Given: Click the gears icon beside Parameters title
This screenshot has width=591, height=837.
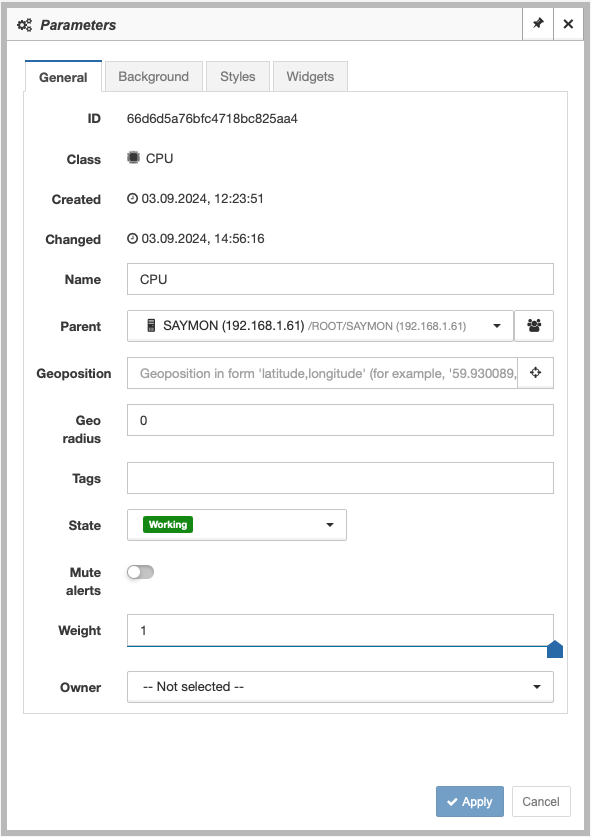Looking at the screenshot, I should 25,25.
